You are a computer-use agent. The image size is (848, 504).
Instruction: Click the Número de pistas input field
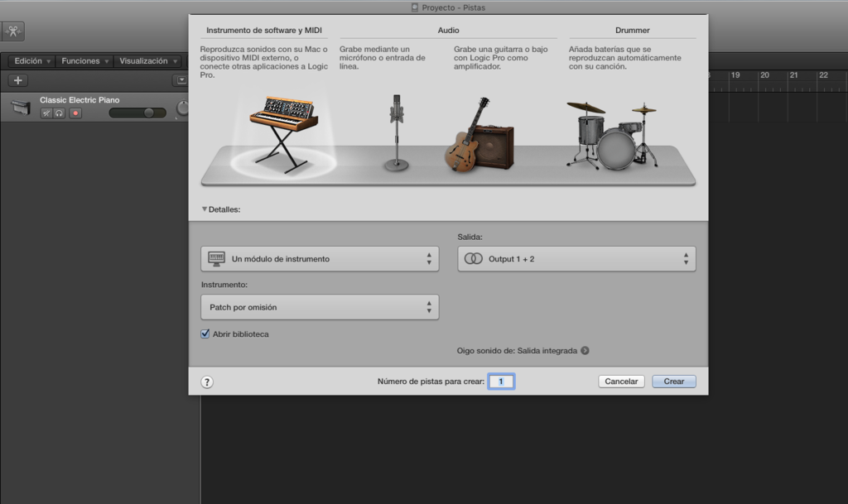501,382
